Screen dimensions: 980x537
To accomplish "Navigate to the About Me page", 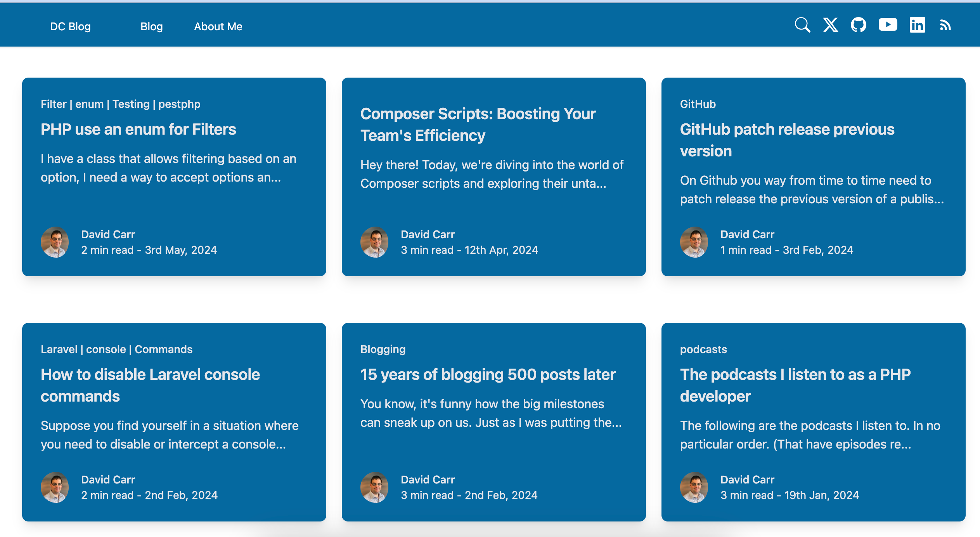I will click(x=218, y=26).
